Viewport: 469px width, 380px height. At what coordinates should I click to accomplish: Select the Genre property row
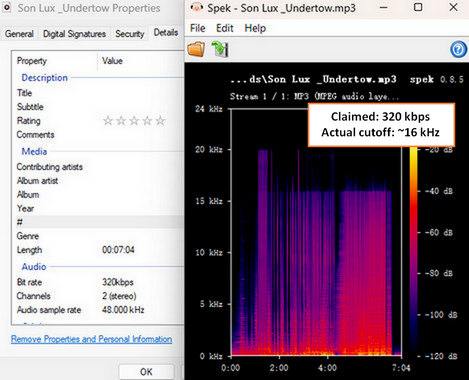(98, 236)
